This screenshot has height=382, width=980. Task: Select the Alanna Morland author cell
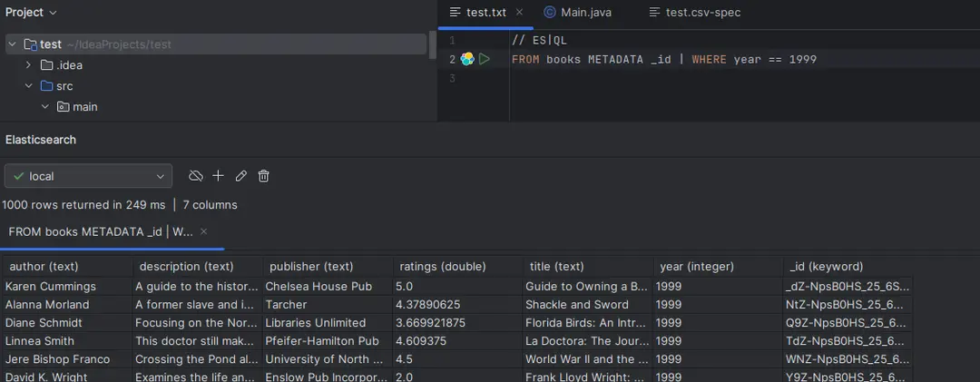point(67,305)
